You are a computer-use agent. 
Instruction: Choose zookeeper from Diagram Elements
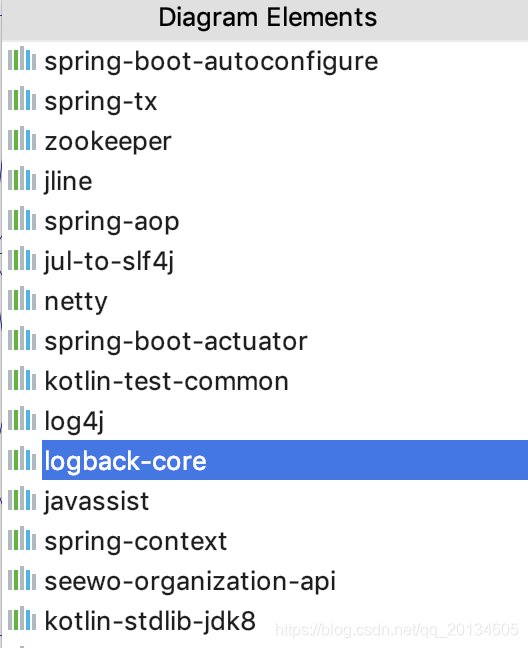click(x=265, y=141)
